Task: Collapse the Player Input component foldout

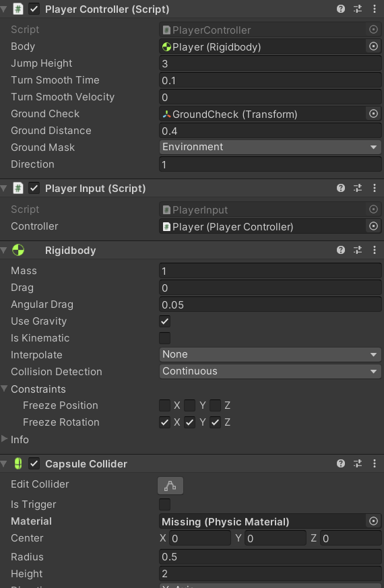Action: [4, 188]
